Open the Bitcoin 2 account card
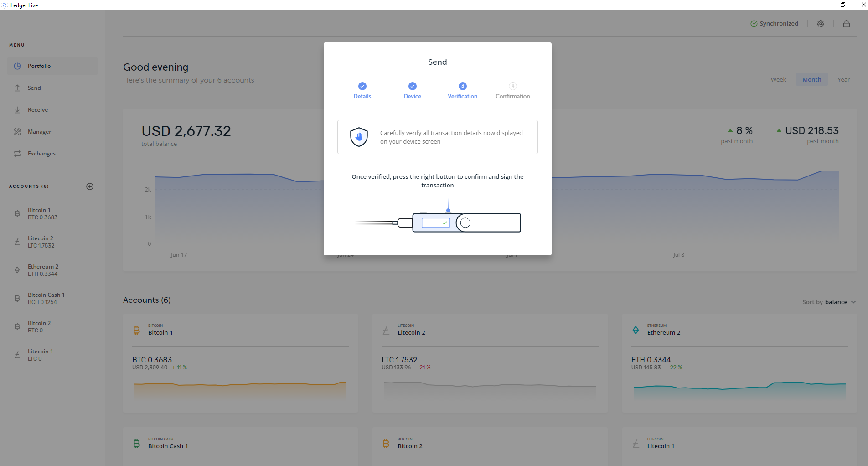868x466 pixels. pos(490,447)
